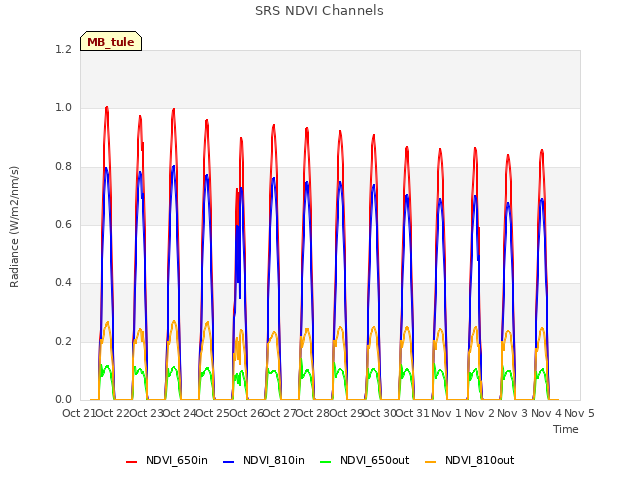Click the Radiance (W/m2/nm/s) axis label

(x=14, y=227)
